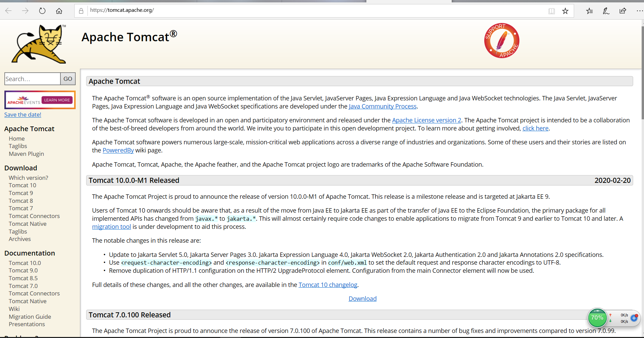Viewport: 644px width, 338px height.
Task: Open Tomcat Connectors under Download
Action: 34,216
